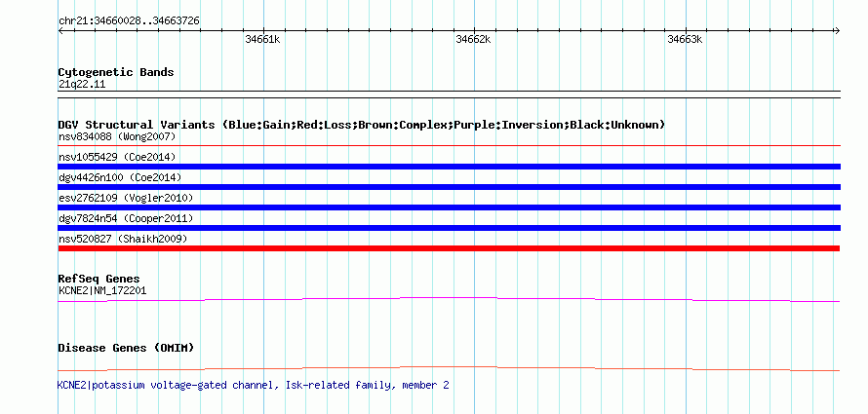
Task: Select the nsv834088 (Wong2007) variant label
Action: click(x=117, y=136)
